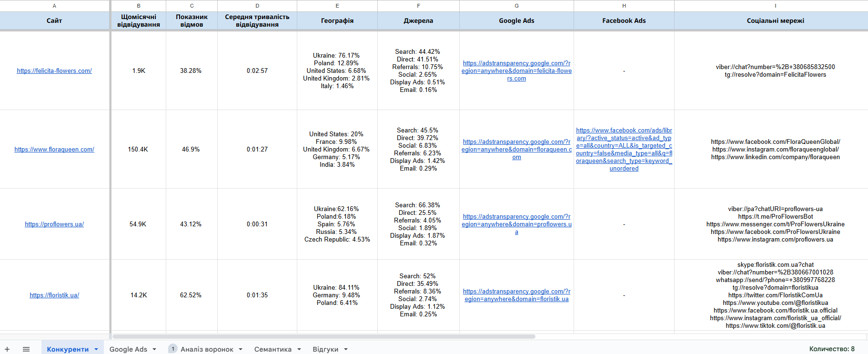Select the 0:02:57 duration cell

[x=257, y=71]
